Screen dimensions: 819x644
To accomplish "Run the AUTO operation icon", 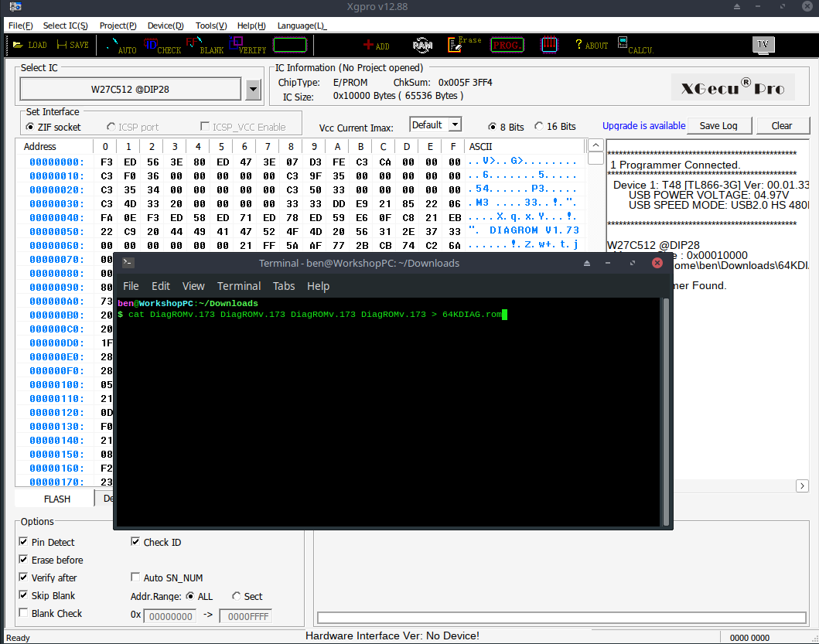I will pos(121,46).
